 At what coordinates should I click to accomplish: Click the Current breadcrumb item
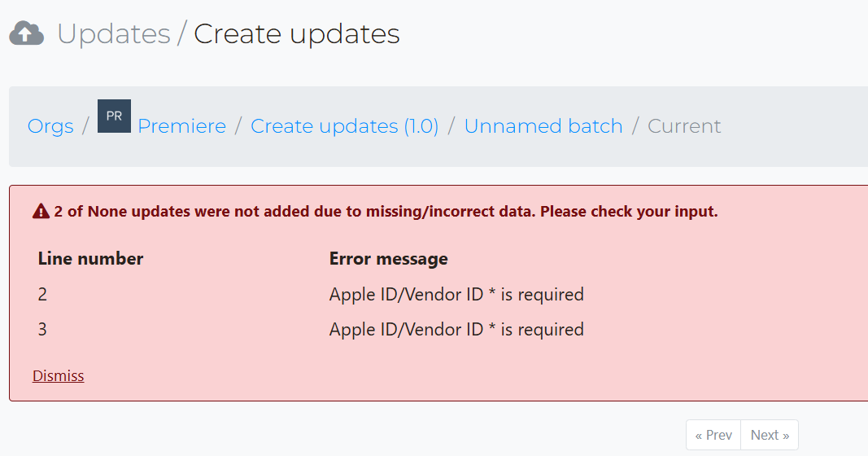click(x=684, y=126)
